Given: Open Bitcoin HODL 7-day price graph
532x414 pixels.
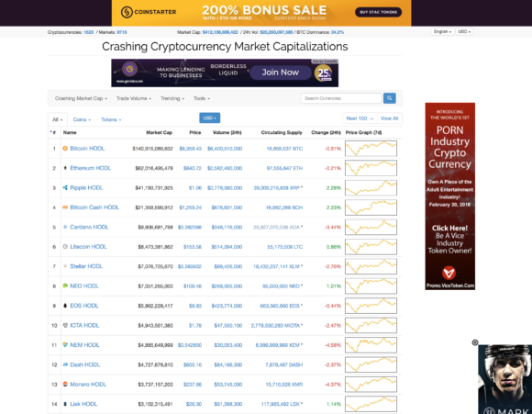Looking at the screenshot, I should (x=371, y=149).
